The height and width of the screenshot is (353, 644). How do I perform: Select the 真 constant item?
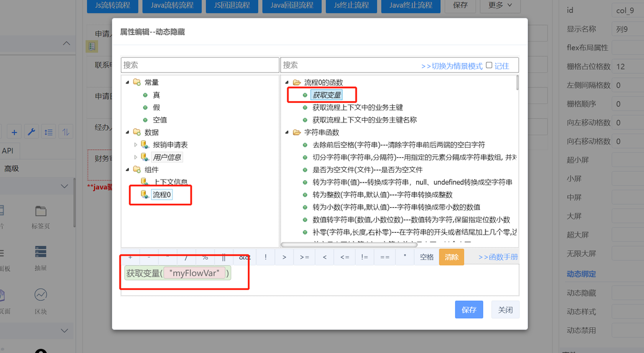[x=156, y=95]
